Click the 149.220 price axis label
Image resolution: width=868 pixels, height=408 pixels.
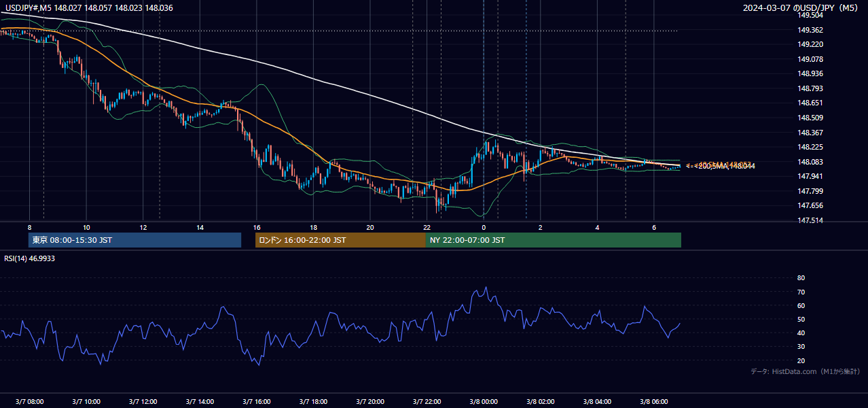(810, 44)
